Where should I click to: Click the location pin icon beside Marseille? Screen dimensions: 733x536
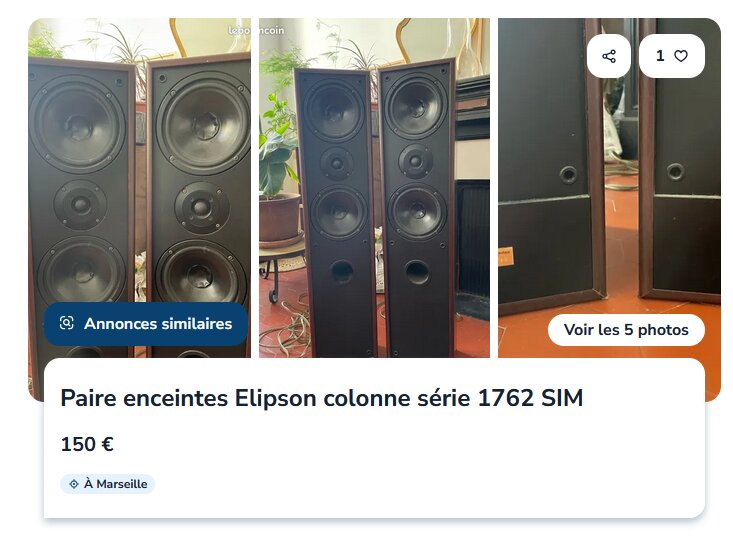tap(74, 484)
